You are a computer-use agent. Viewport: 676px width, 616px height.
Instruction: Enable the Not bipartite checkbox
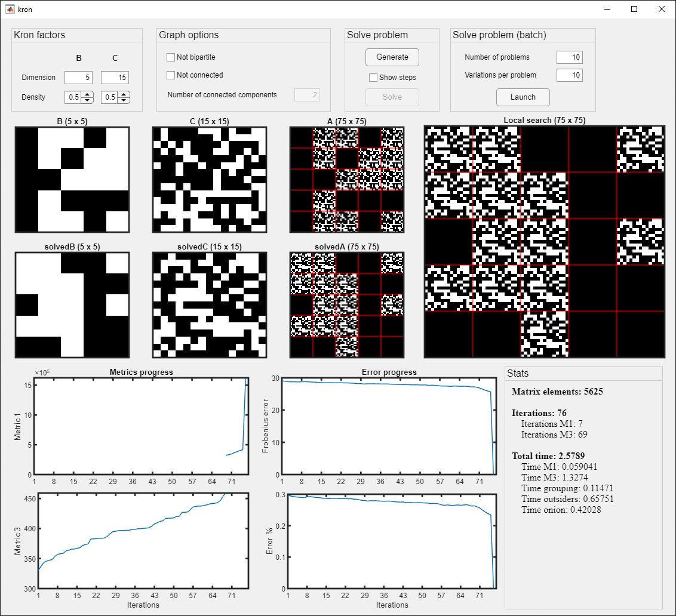tap(171, 57)
